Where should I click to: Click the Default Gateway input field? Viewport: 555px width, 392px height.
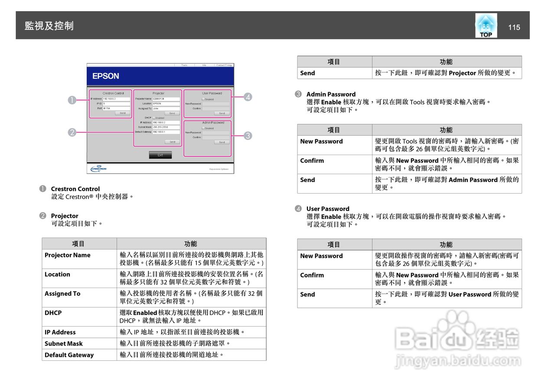point(166,132)
